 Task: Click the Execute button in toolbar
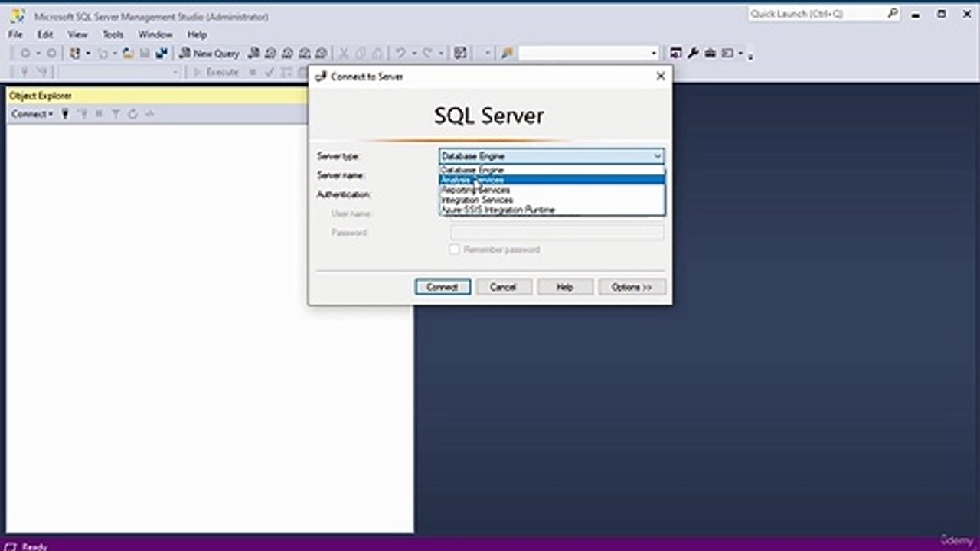pos(215,72)
